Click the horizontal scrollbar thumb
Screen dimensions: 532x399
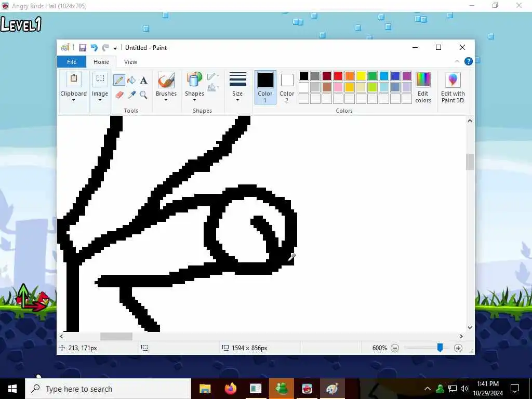(x=116, y=336)
